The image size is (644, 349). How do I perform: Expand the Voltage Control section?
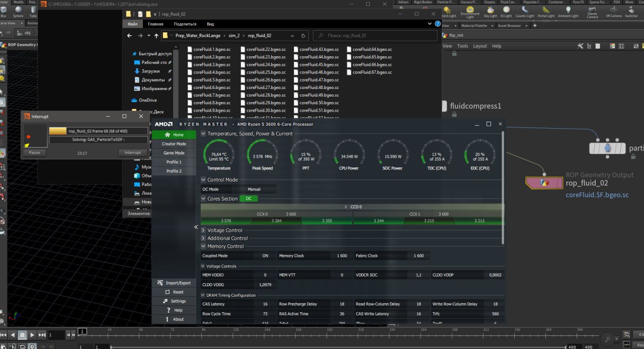coord(203,230)
